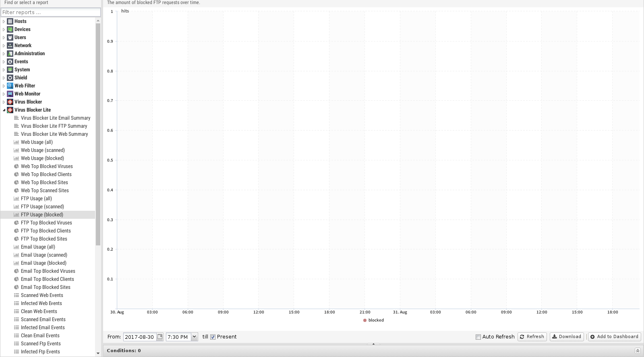The width and height of the screenshot is (644, 357).
Task: Select FTP Top Blocked Clients report
Action: [x=46, y=231]
